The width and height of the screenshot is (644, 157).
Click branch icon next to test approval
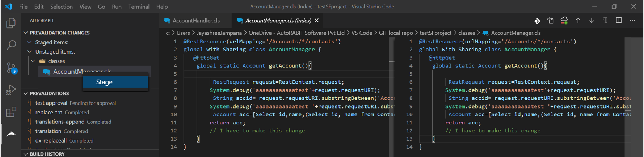(29, 103)
